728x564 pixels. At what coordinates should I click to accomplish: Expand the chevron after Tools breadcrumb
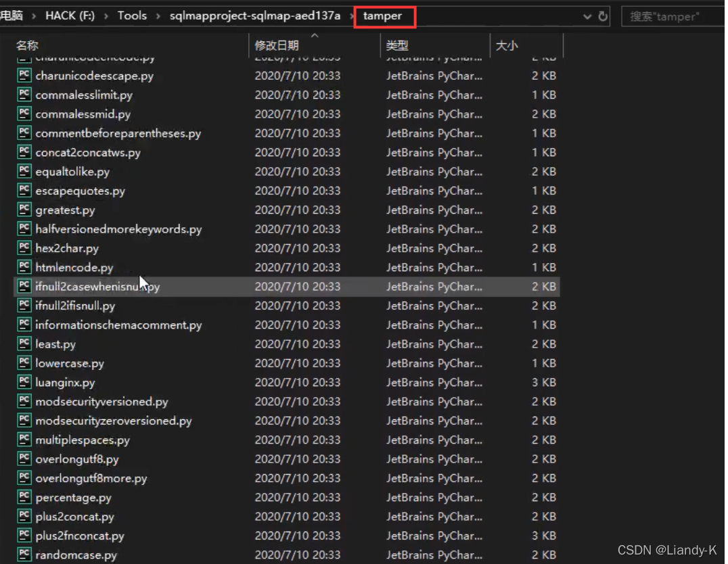click(x=158, y=16)
